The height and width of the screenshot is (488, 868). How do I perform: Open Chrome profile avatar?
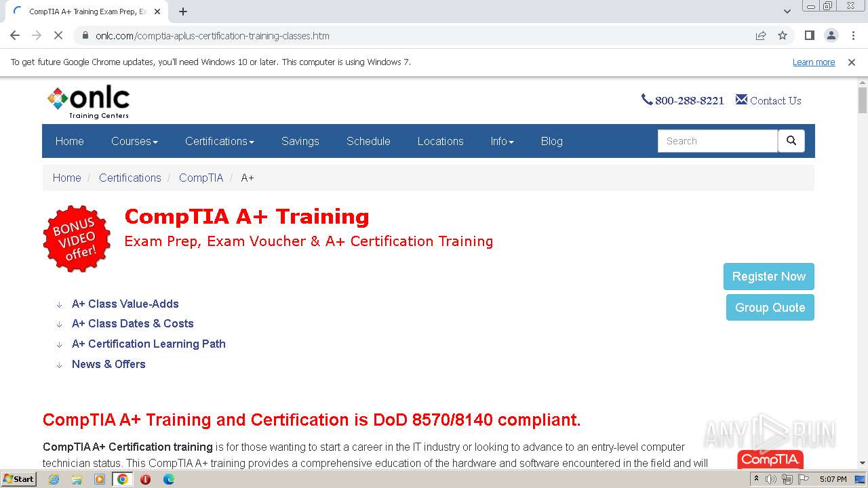click(831, 35)
